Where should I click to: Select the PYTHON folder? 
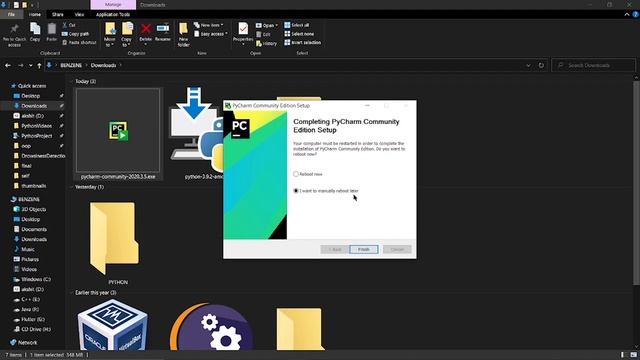click(x=118, y=243)
